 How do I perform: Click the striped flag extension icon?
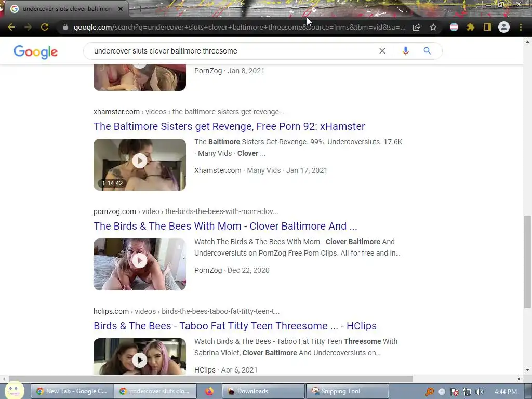(x=454, y=27)
